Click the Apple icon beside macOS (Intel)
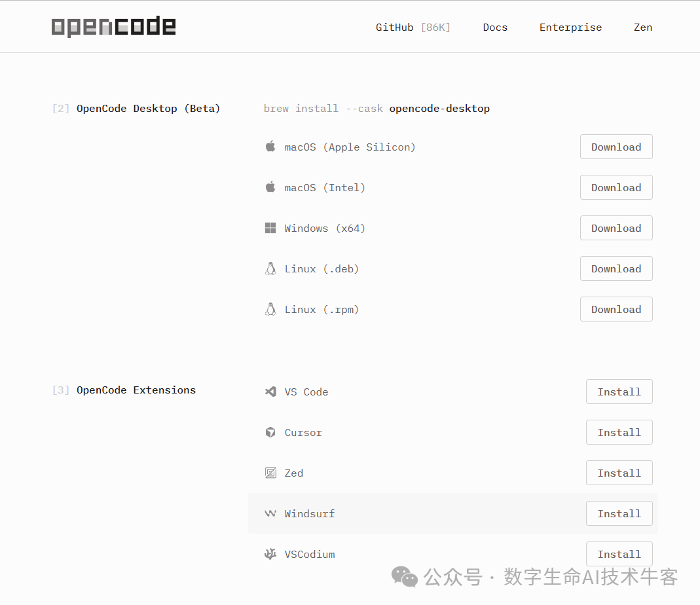The image size is (700, 605). tap(270, 187)
